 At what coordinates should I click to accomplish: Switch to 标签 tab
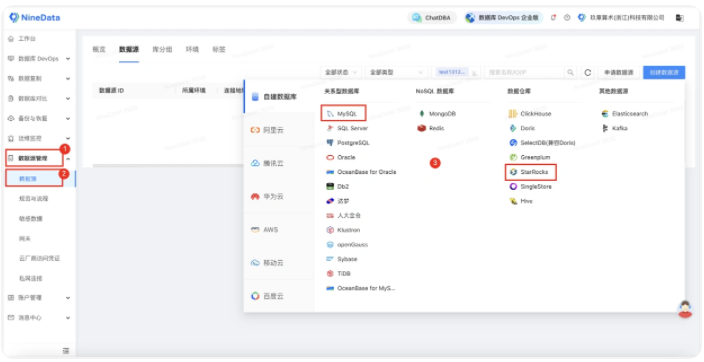click(x=219, y=49)
